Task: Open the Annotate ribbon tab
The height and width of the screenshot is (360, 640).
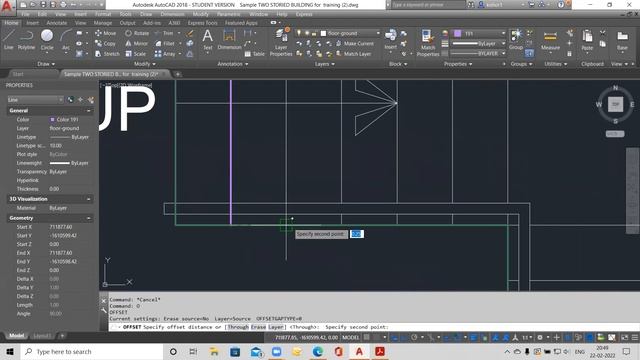Action: click(56, 23)
